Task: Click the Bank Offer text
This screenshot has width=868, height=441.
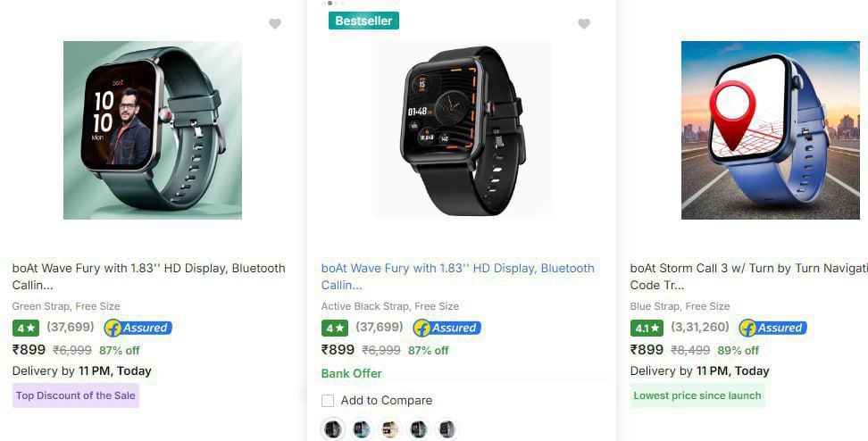Action: point(352,373)
